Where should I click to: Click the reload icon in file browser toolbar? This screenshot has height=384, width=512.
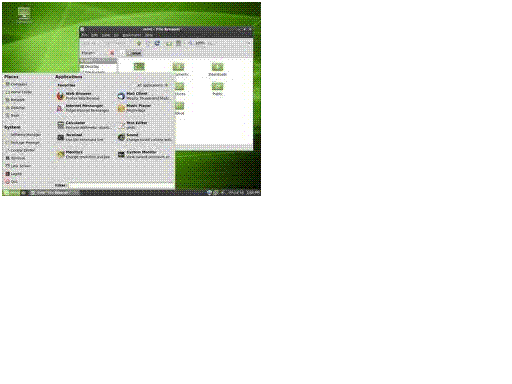coord(157,43)
